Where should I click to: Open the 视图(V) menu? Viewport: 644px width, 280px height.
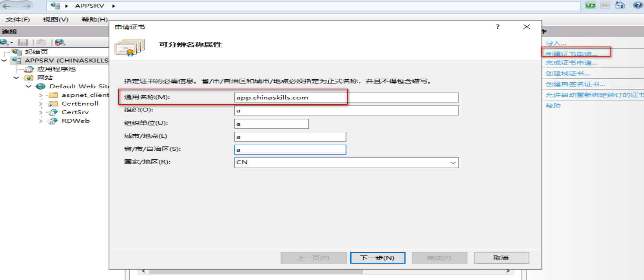[55, 19]
